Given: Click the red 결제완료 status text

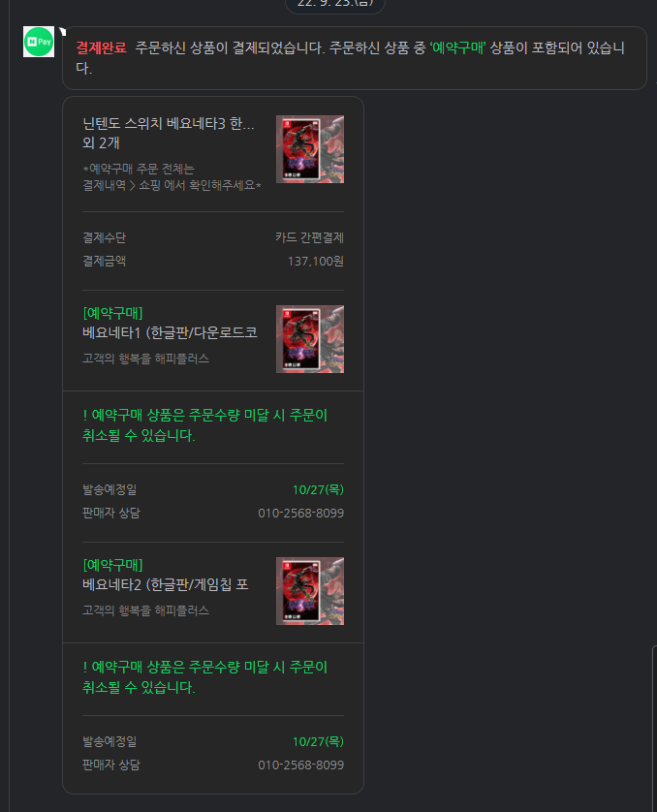Looking at the screenshot, I should [102, 48].
